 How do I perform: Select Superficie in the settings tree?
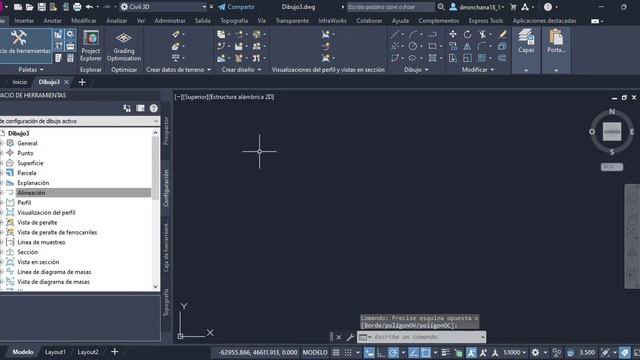click(x=30, y=163)
